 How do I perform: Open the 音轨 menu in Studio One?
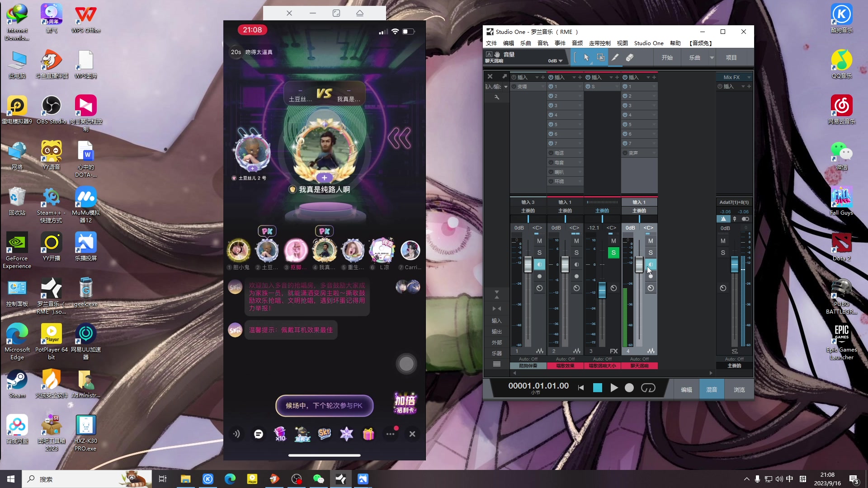coord(542,43)
